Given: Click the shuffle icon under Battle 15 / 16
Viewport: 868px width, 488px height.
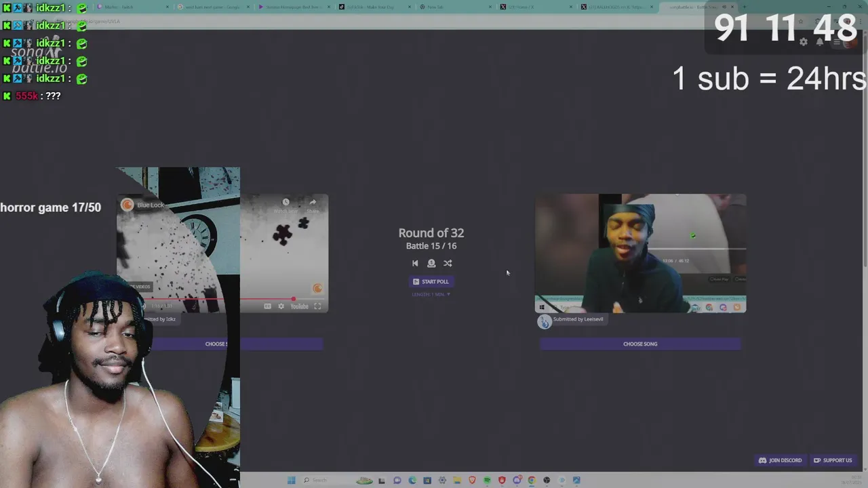Looking at the screenshot, I should pyautogui.click(x=448, y=263).
